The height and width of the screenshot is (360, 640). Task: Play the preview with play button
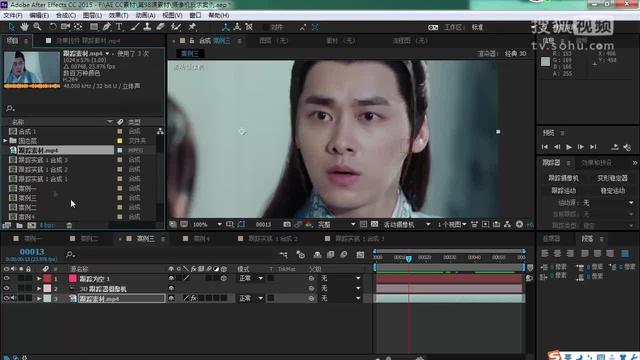pyautogui.click(x=569, y=147)
